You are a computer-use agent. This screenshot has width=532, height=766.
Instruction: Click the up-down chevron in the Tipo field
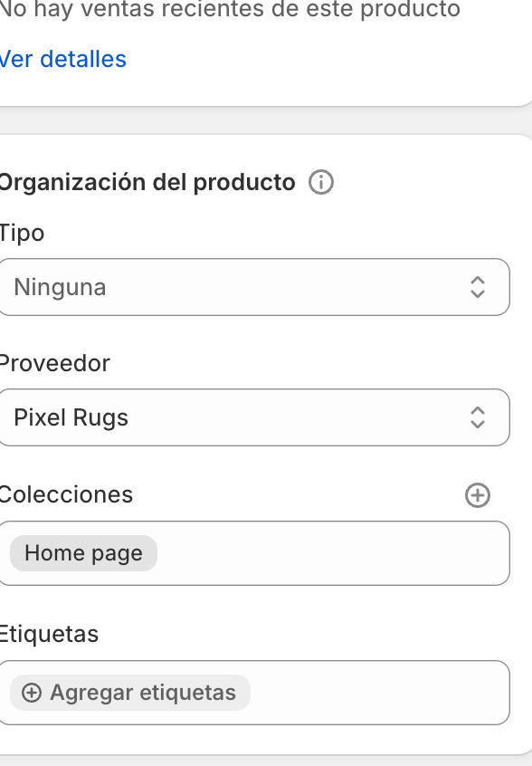(x=478, y=287)
